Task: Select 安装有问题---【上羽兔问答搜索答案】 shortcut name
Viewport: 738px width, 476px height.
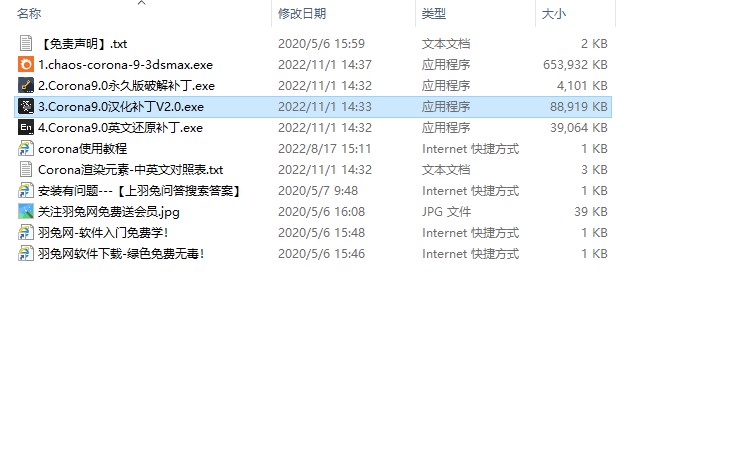Action: [x=141, y=191]
